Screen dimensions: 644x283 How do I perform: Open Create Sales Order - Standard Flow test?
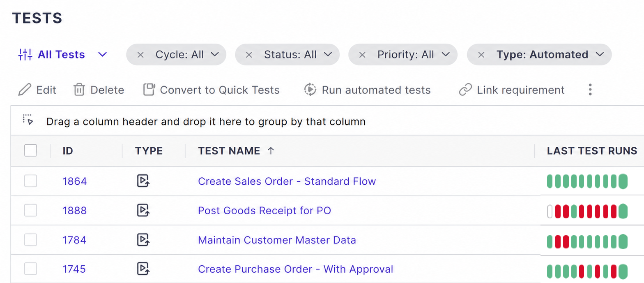coord(287,181)
